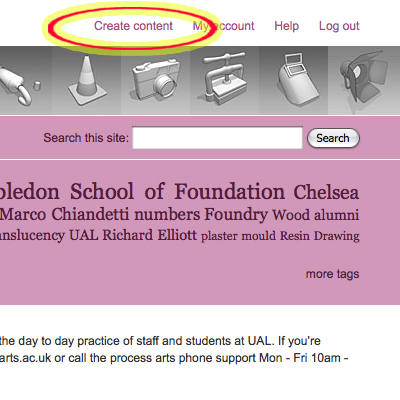Click the Foundry tag link

point(236,215)
